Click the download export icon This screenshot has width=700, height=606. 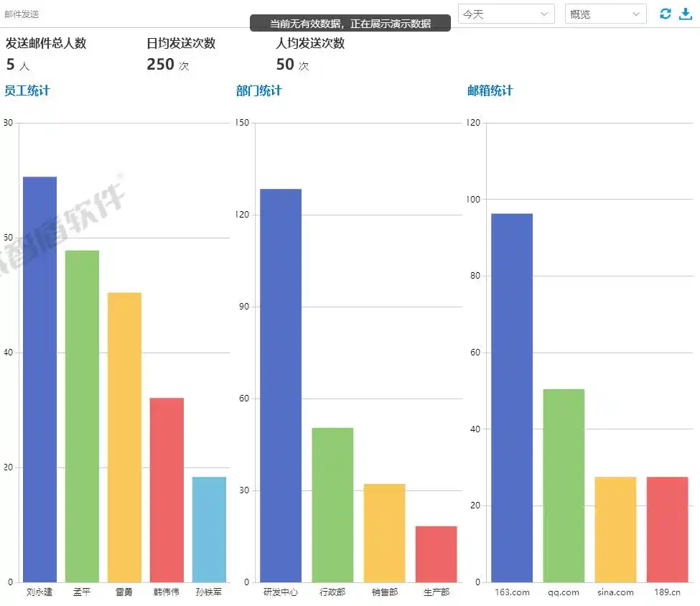tap(685, 14)
